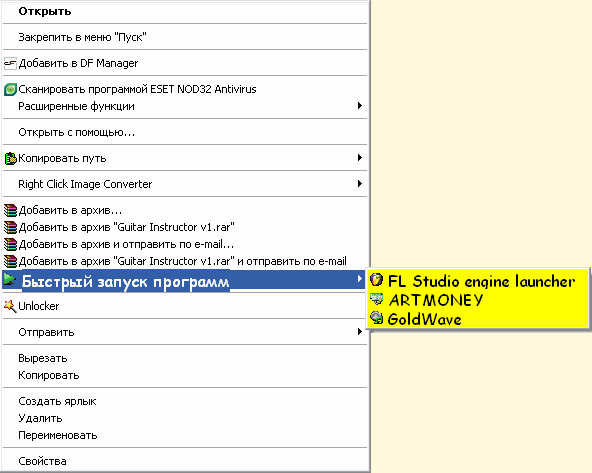Expand the Отправить submenu arrow
The width and height of the screenshot is (592, 473).
click(x=360, y=332)
